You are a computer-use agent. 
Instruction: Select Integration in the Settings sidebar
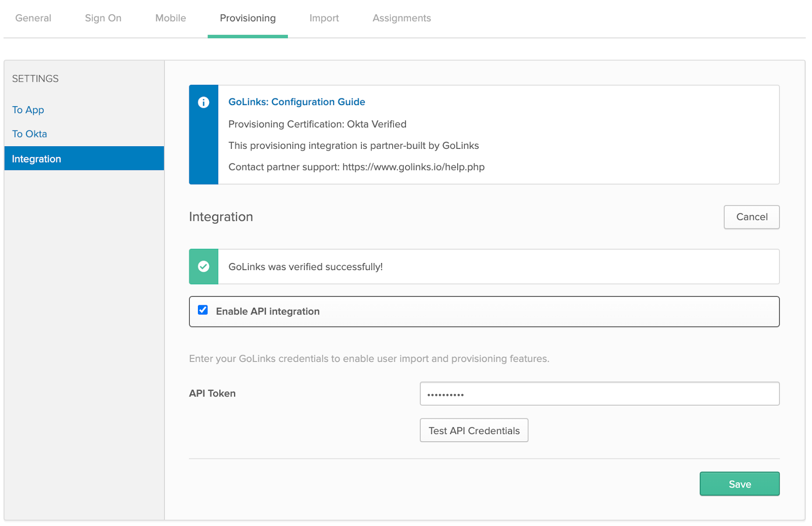tap(36, 158)
